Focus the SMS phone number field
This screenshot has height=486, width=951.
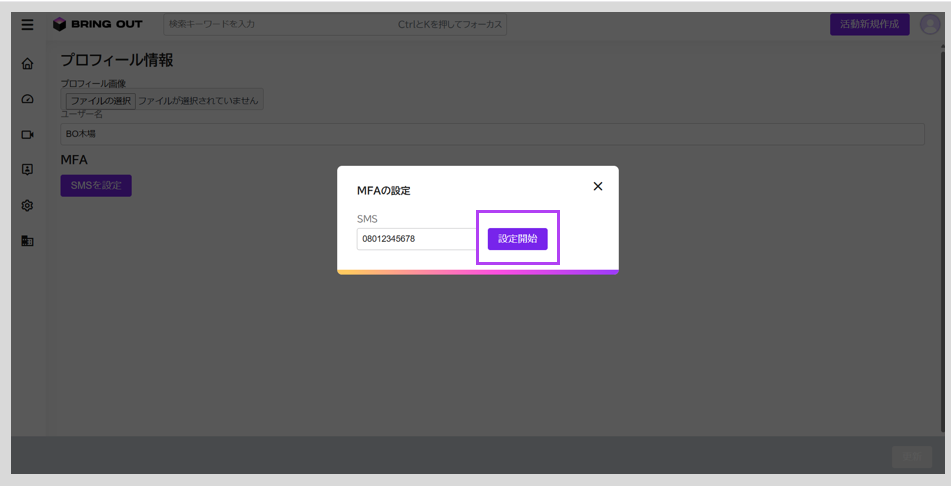(417, 239)
